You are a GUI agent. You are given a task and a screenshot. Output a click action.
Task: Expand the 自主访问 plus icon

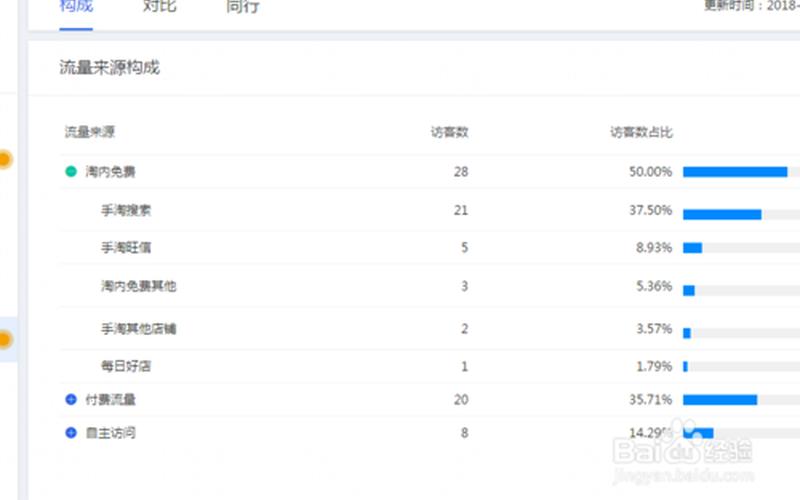pos(71,433)
